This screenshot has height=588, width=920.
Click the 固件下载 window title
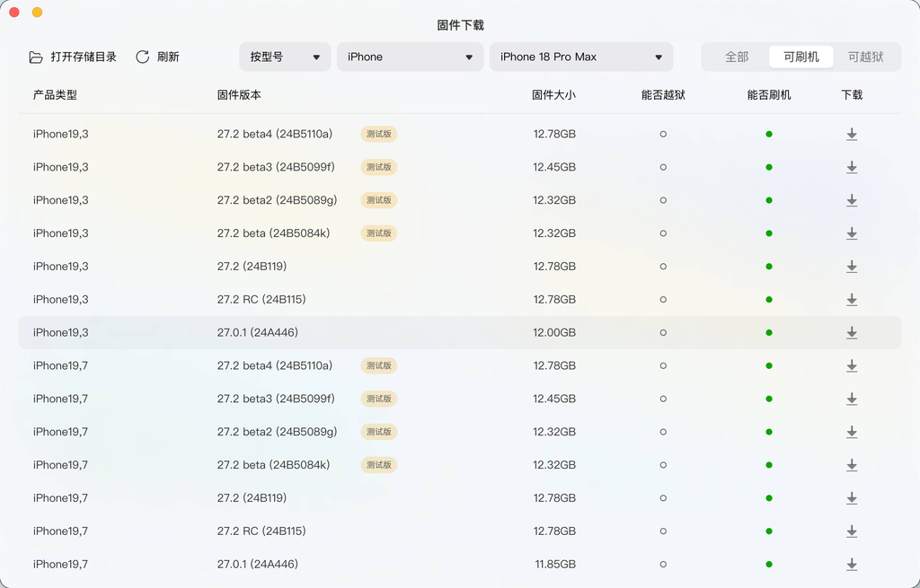pos(461,25)
